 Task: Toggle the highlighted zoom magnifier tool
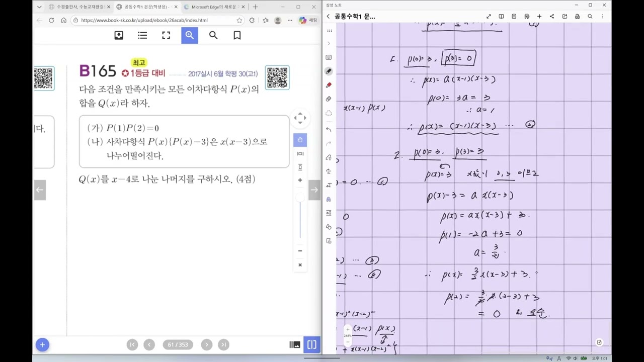click(190, 35)
